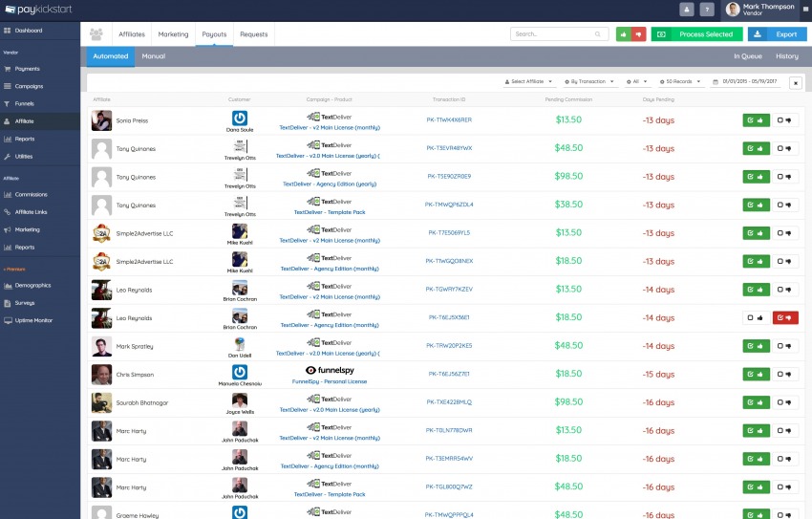Click the help question mark icon

(x=707, y=10)
